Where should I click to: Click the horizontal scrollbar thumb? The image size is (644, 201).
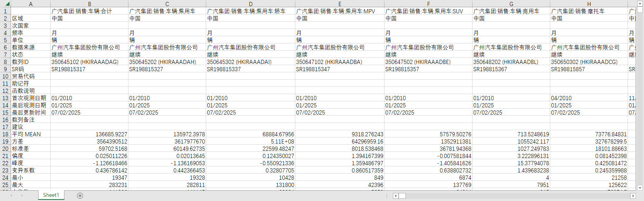click(402, 196)
